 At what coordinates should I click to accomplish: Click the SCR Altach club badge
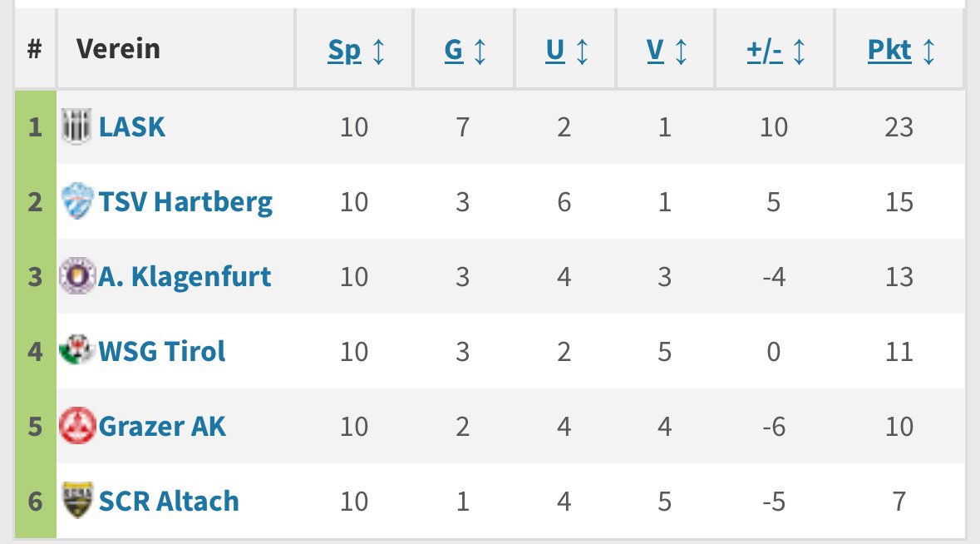coord(77,501)
